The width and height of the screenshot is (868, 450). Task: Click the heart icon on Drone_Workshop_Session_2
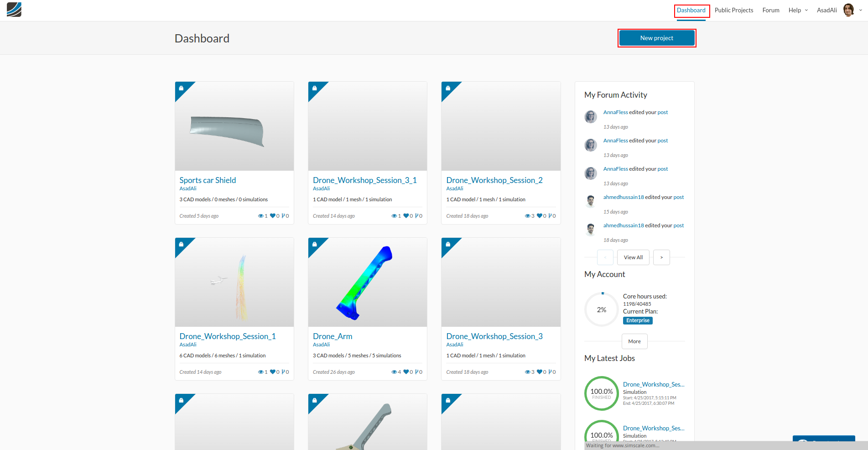(x=540, y=216)
